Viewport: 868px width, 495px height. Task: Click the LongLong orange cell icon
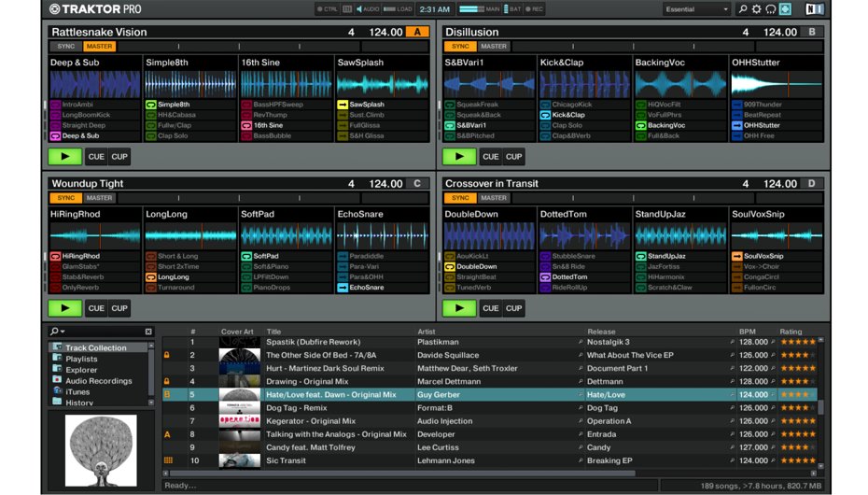click(x=150, y=277)
